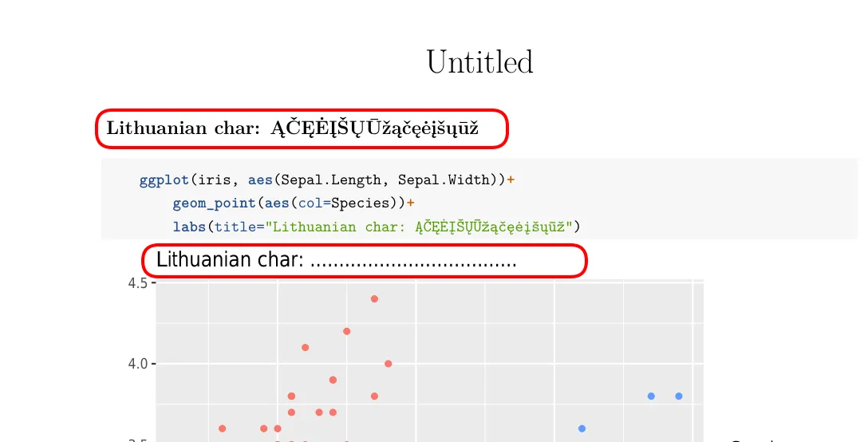This screenshot has width=868, height=442.
Task: Click the leftmost red data point
Action: [223, 429]
